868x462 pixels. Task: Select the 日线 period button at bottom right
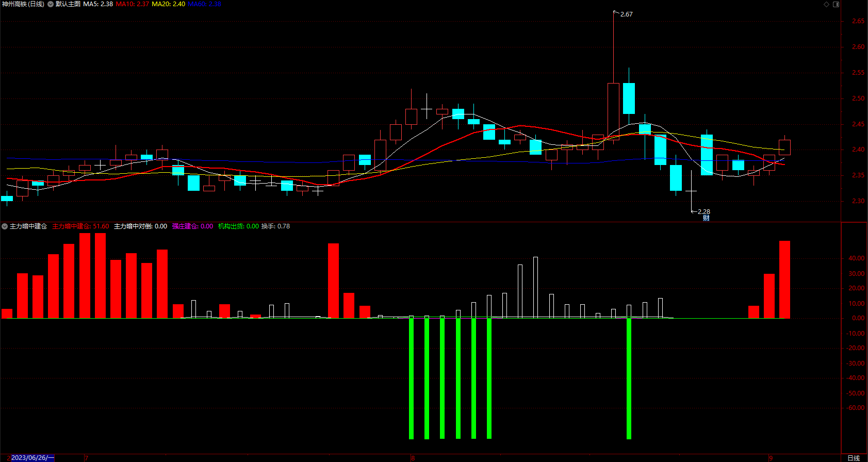[x=854, y=458]
